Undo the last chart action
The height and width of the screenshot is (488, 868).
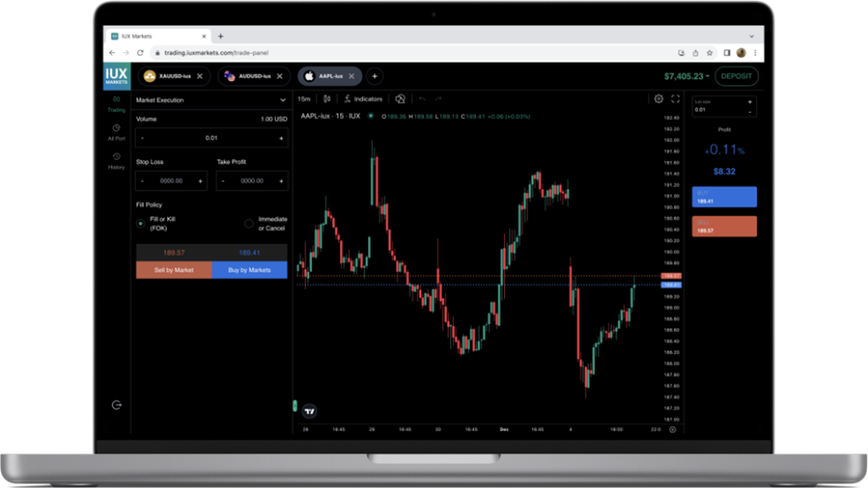pos(422,99)
